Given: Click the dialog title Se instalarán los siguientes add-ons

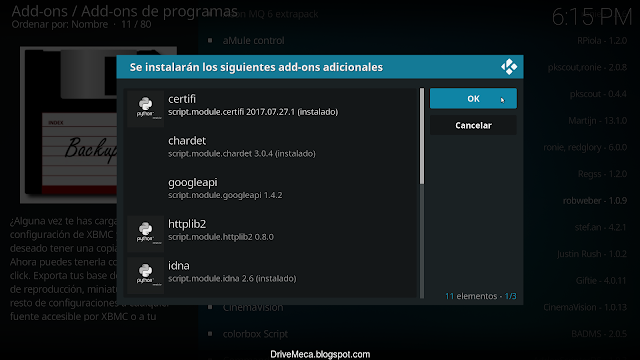Looking at the screenshot, I should tap(256, 67).
